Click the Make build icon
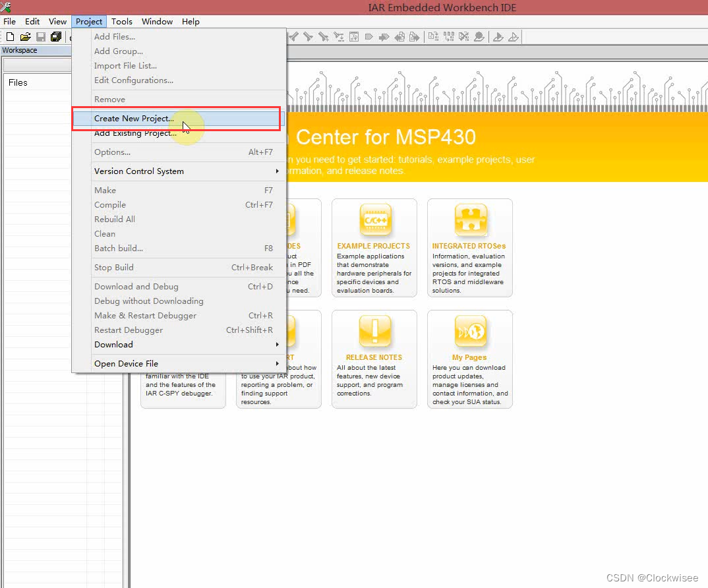This screenshot has width=708, height=588. 449,37
